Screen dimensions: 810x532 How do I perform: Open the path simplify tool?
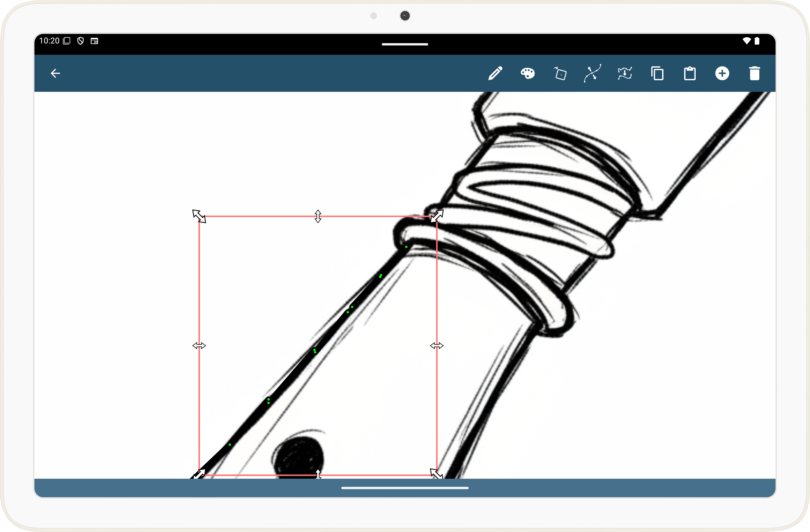coord(625,73)
